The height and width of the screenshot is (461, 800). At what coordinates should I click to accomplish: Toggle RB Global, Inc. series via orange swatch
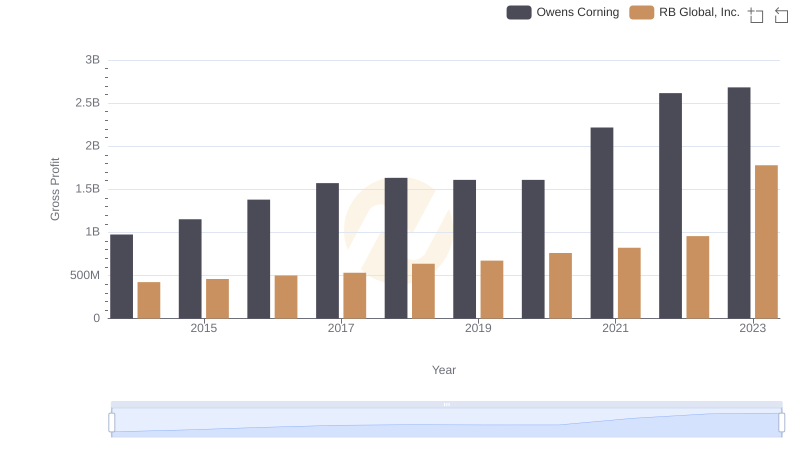pyautogui.click(x=641, y=13)
